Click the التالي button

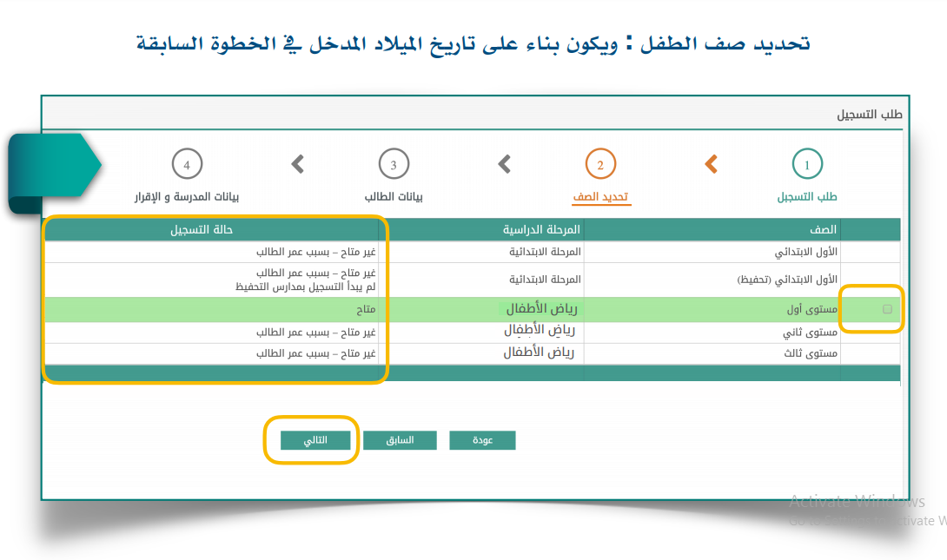[x=315, y=440]
